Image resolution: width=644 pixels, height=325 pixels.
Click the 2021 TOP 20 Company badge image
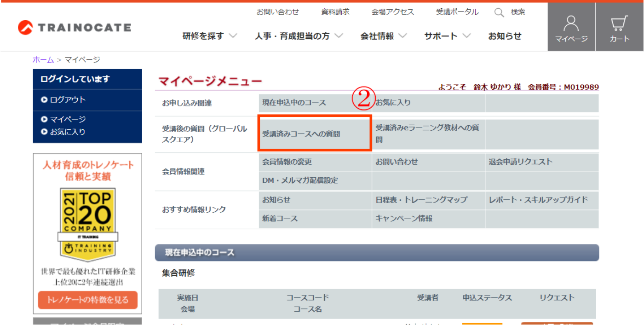click(x=87, y=224)
